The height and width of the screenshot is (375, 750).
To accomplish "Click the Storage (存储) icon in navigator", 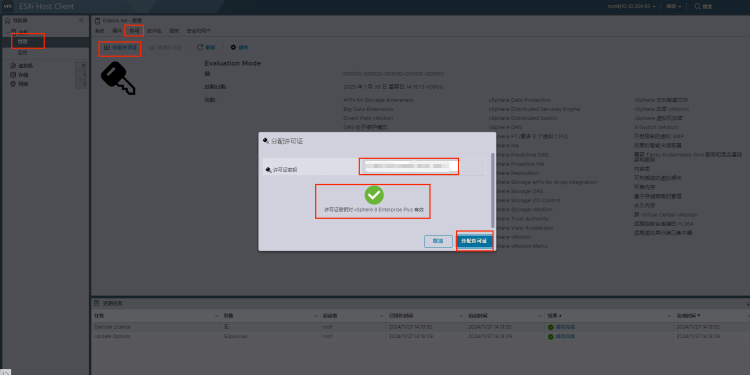I will pyautogui.click(x=13, y=75).
